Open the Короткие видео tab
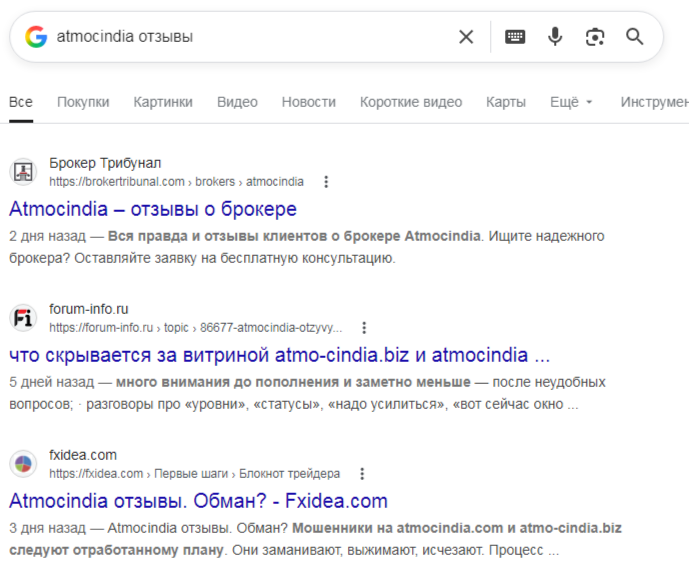The width and height of the screenshot is (689, 573). tap(411, 102)
